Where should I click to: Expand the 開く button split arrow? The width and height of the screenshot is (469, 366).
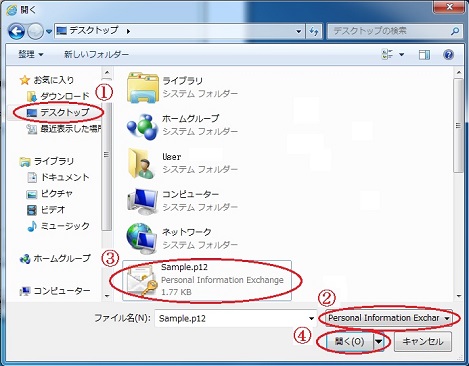379,341
